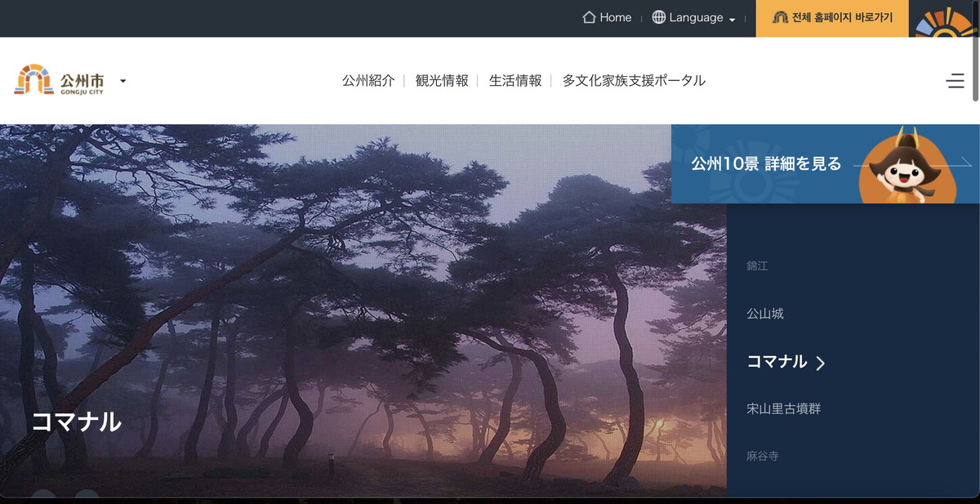Click the globe Language icon

tap(659, 17)
